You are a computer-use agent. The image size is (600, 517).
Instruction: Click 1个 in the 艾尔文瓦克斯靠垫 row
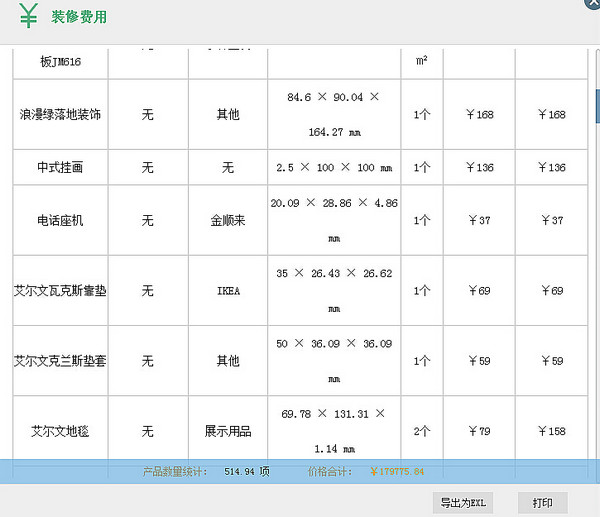pos(422,290)
